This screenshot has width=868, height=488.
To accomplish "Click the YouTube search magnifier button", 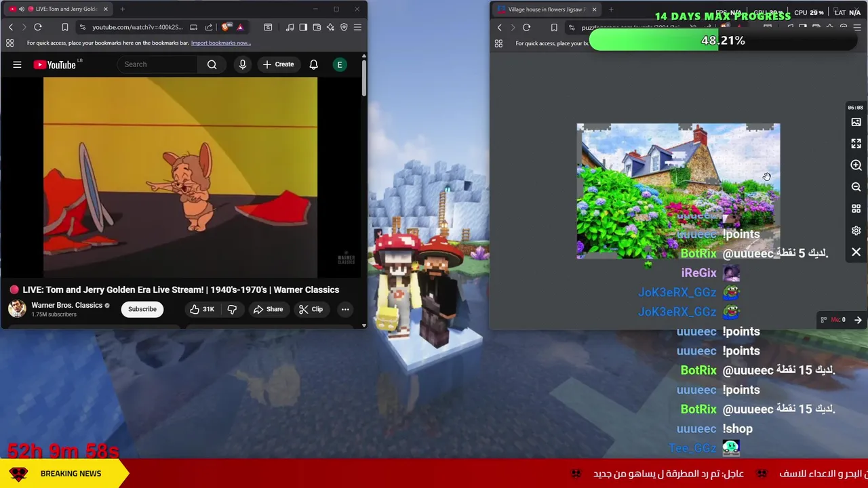I will (212, 64).
